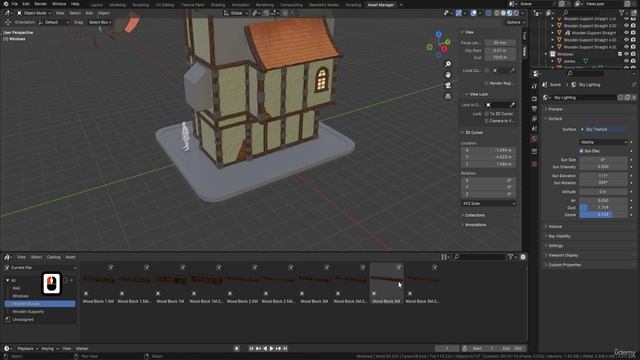The width and height of the screenshot is (640, 360).
Task: Open the Object Mode dropdown
Action: (34, 13)
